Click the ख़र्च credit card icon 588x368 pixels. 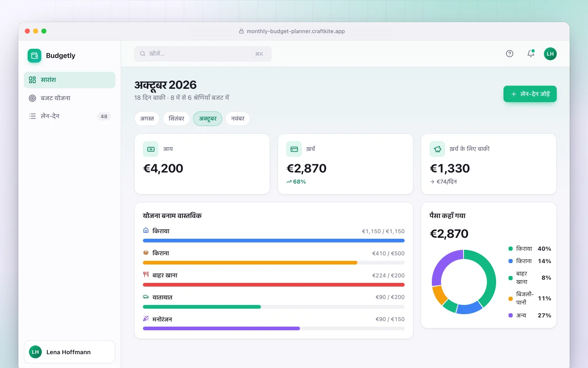click(294, 149)
